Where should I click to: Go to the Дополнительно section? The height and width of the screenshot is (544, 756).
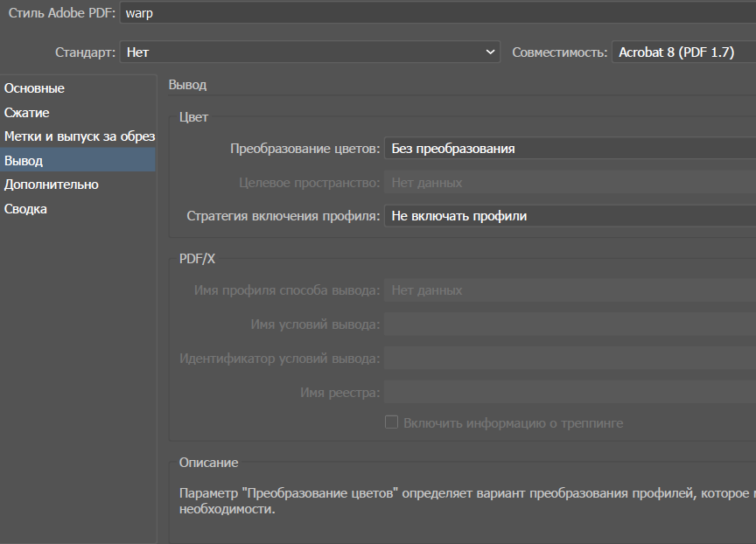click(52, 185)
